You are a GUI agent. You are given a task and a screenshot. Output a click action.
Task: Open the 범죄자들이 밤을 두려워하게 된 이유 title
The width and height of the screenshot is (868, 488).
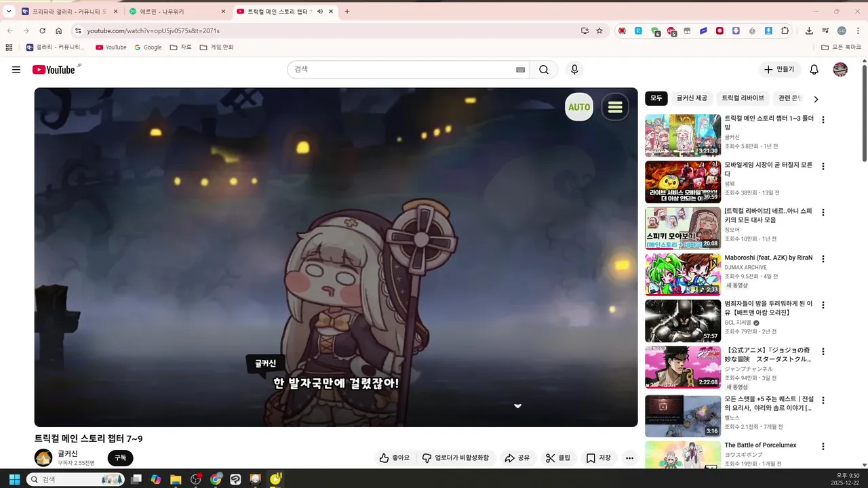pos(768,308)
